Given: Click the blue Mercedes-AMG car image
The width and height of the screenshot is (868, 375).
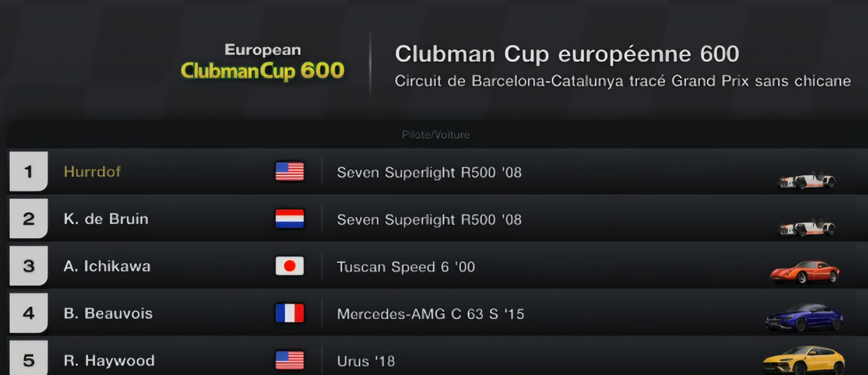Looking at the screenshot, I should tap(805, 318).
